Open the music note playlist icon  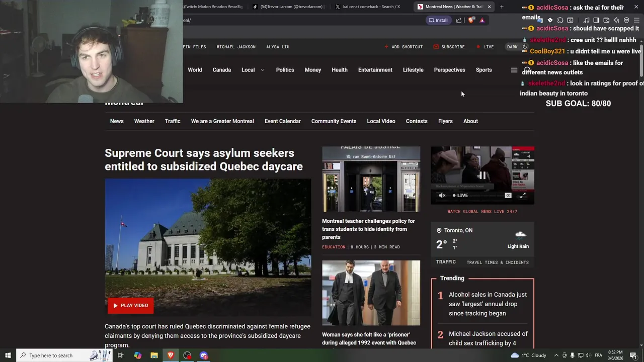pos(586,20)
